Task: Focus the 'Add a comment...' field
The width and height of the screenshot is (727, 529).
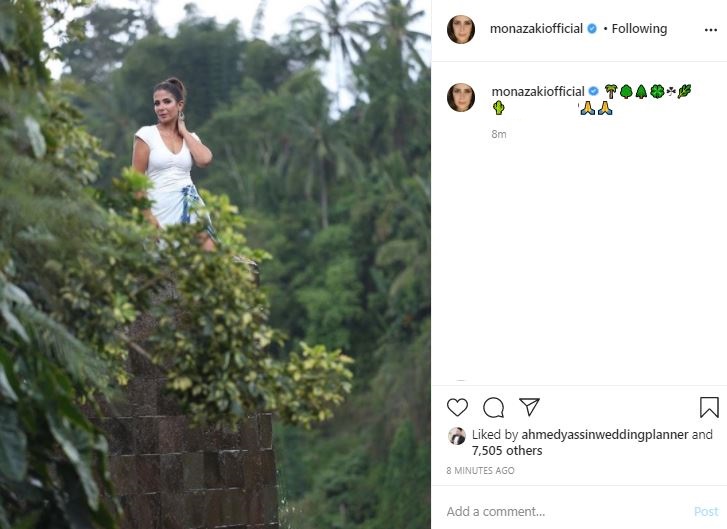Action: click(x=560, y=512)
